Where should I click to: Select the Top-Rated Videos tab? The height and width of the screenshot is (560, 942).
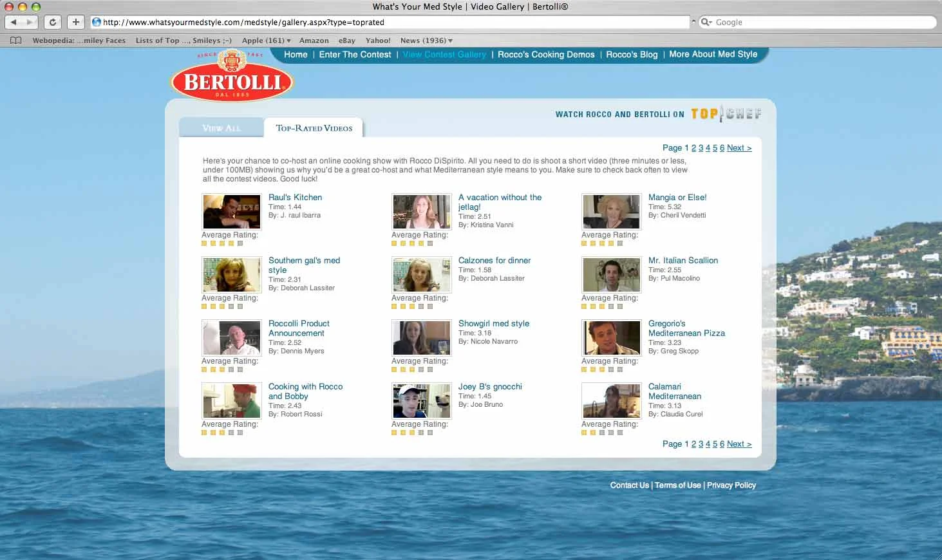click(x=314, y=128)
